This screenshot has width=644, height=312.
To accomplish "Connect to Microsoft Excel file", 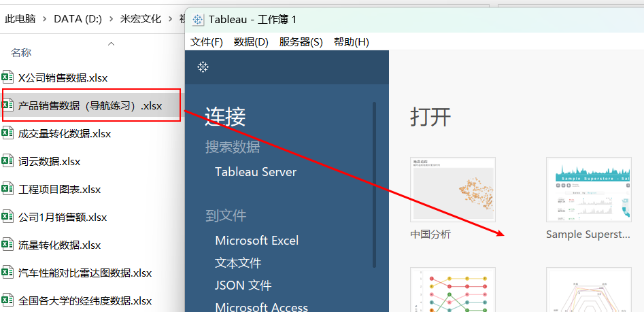I will [256, 240].
